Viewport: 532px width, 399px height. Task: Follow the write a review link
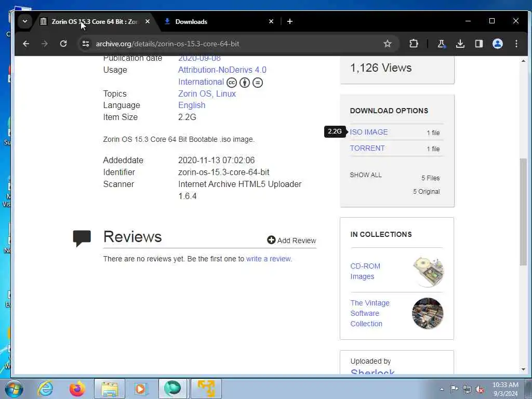[x=268, y=259]
